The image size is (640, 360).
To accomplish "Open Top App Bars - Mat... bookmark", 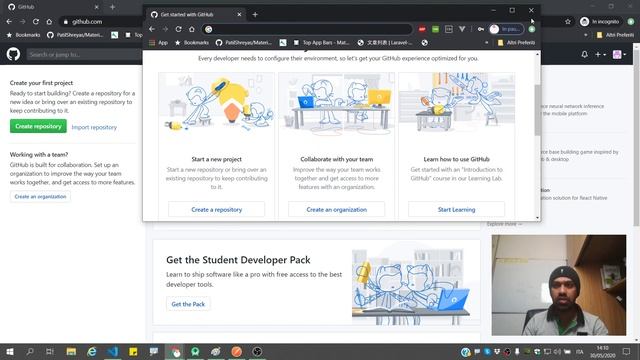I will (x=321, y=42).
